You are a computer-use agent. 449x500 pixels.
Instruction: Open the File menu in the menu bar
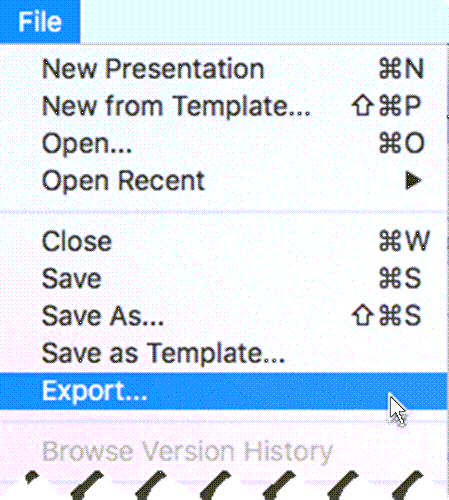[x=40, y=22]
